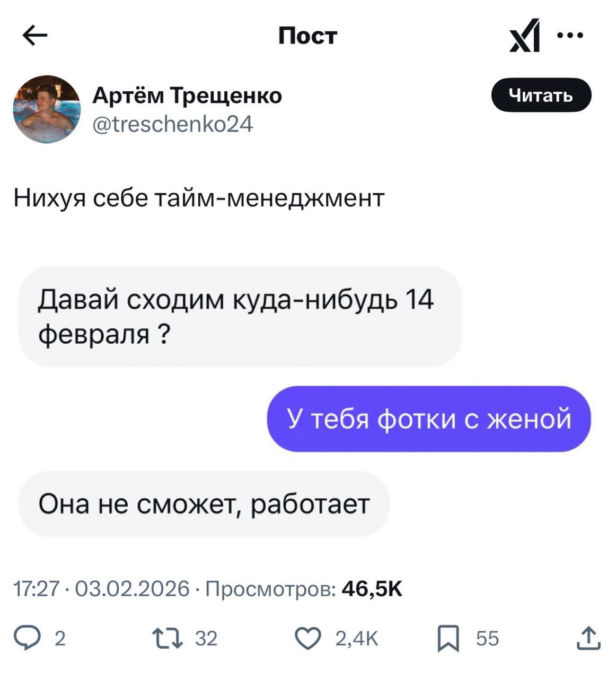
Task: Like the post with the heart icon
Action: [x=307, y=638]
